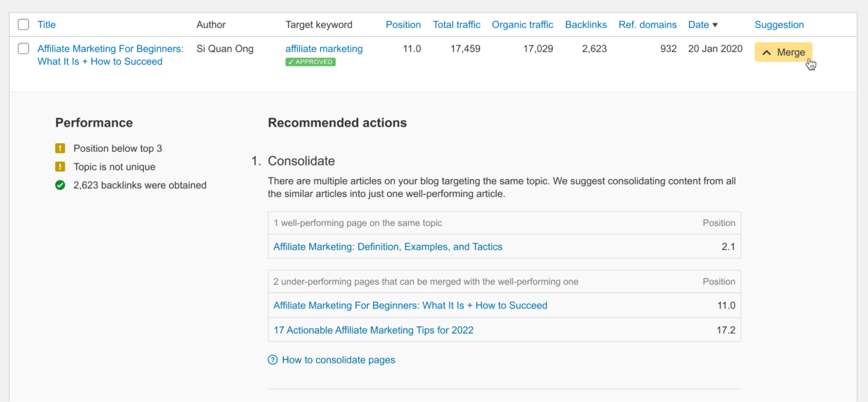Click the under-performing Beginners page link

[410, 305]
